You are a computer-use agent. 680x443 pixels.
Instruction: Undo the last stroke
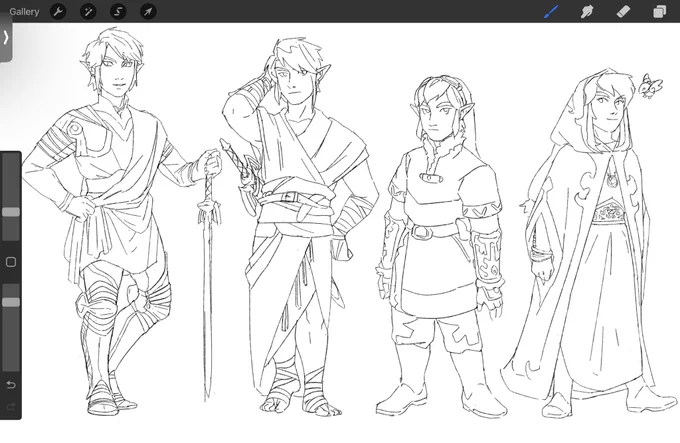(11, 384)
